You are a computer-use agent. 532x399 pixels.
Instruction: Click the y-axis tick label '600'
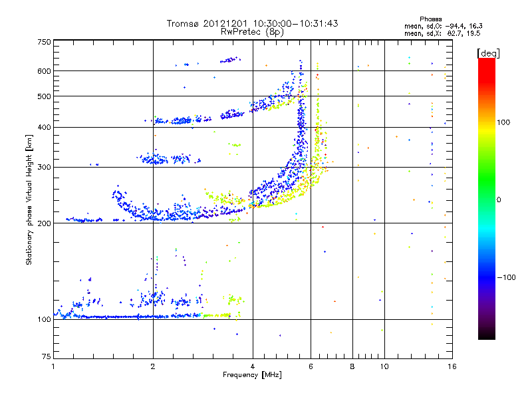[44, 71]
